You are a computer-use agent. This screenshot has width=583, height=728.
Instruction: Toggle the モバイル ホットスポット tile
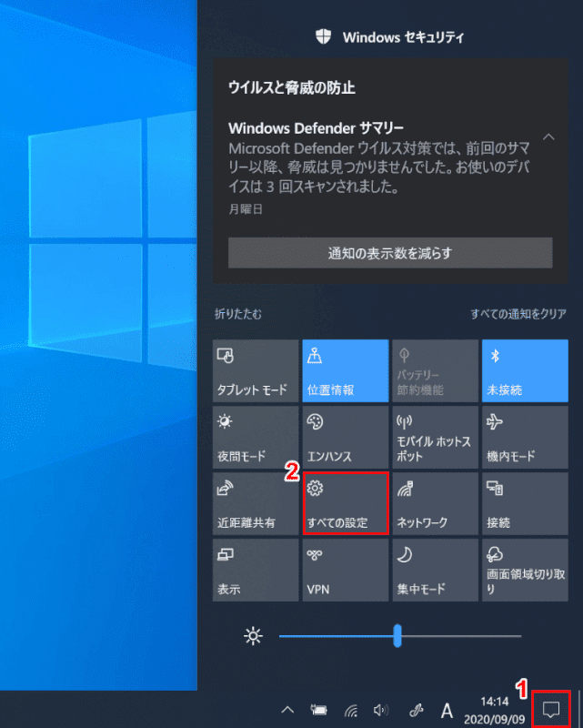click(x=436, y=438)
